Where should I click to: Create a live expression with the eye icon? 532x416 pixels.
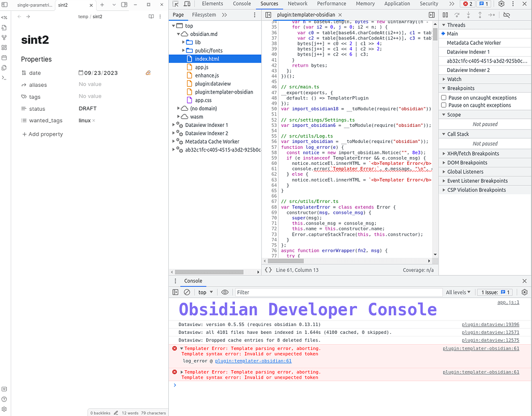pyautogui.click(x=225, y=292)
